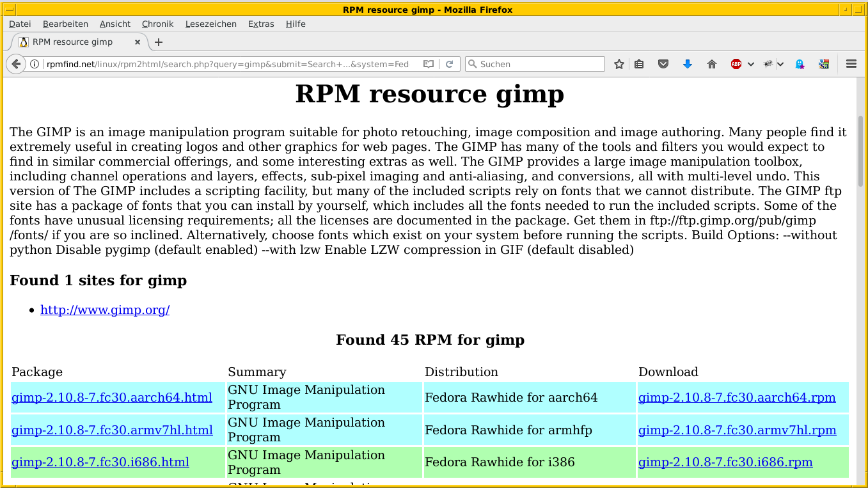
Task: Click the 'Package' column header
Action: click(37, 372)
